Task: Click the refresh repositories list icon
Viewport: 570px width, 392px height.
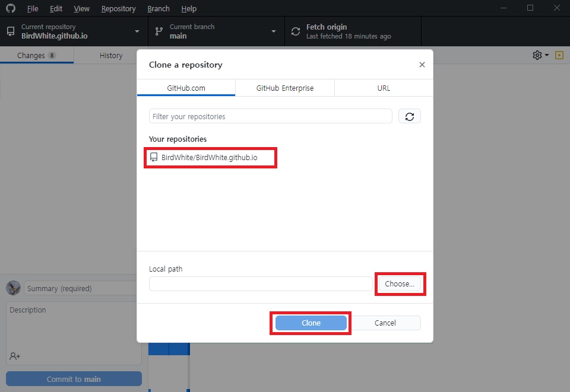Action: 410,116
